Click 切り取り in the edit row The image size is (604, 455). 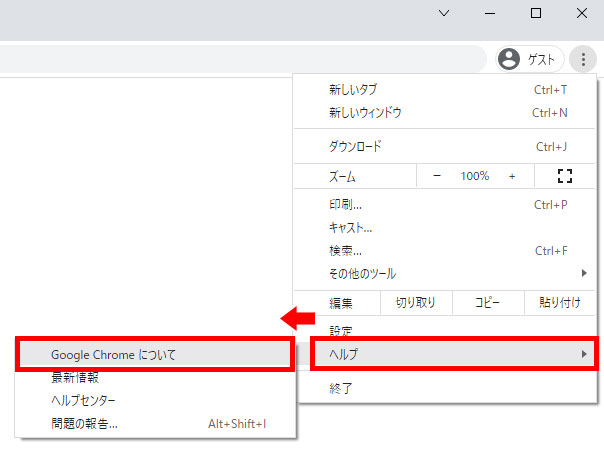coord(416,303)
